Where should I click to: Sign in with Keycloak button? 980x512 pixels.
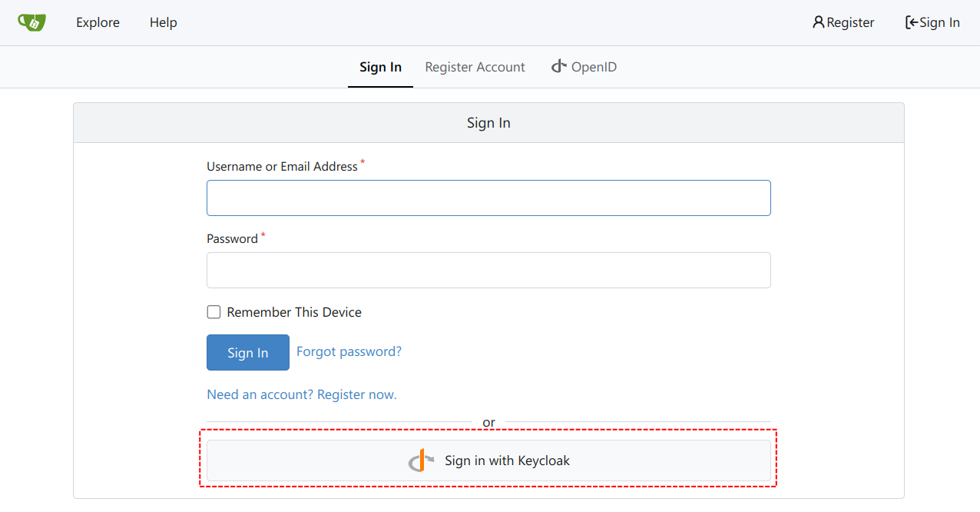[488, 460]
